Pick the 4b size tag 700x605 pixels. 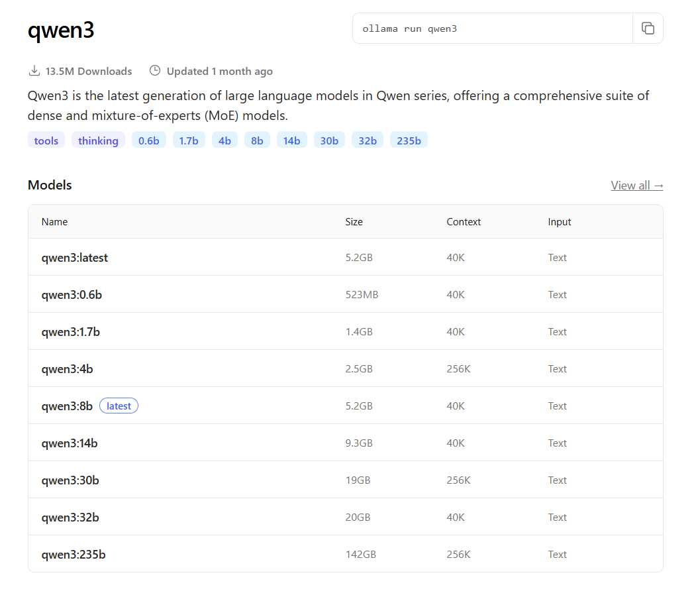tap(225, 140)
